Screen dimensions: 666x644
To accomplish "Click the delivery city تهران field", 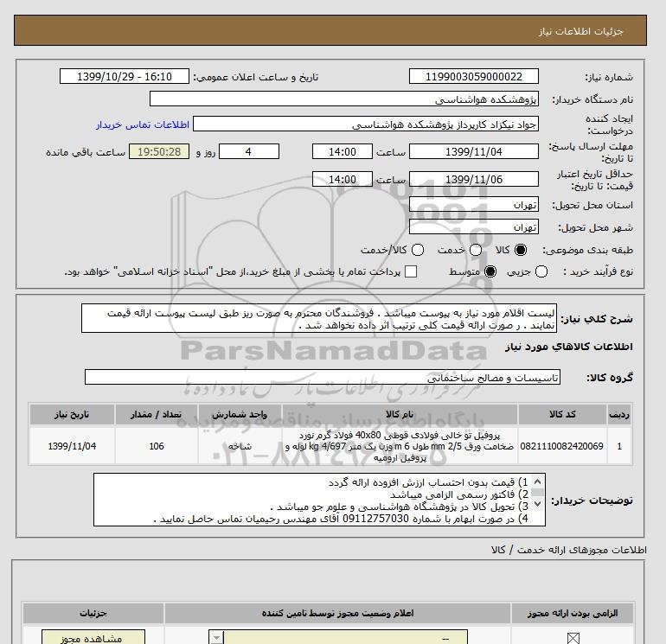I will pyautogui.click(x=474, y=227).
